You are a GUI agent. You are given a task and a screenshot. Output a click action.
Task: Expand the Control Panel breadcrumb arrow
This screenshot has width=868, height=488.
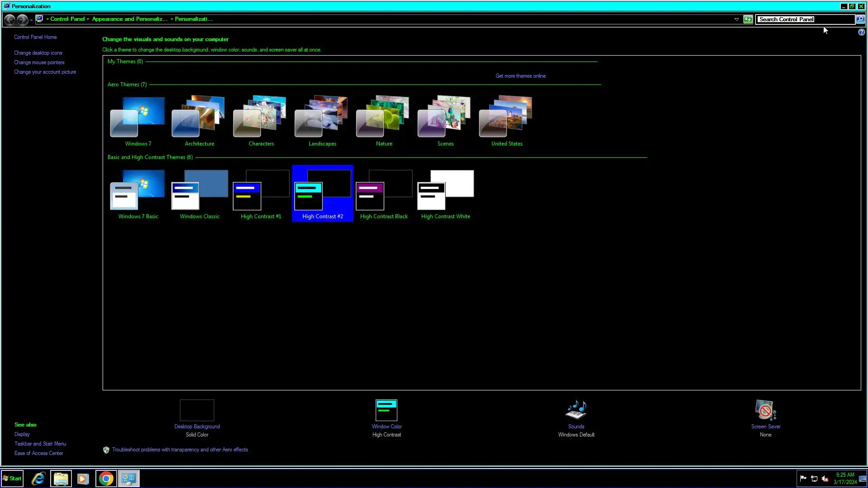[x=88, y=19]
